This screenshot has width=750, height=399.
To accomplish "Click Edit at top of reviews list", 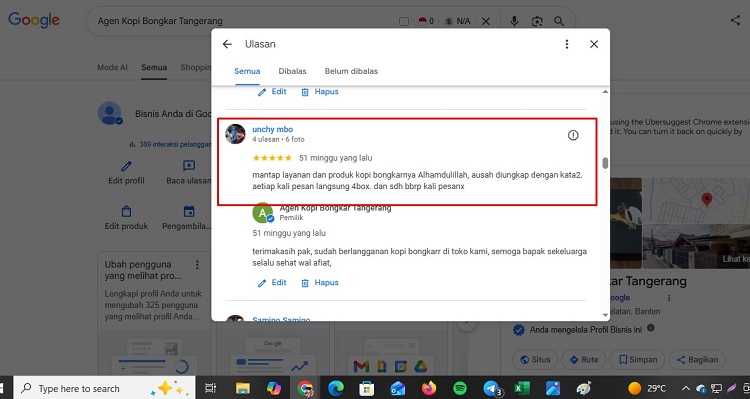I will click(x=272, y=92).
